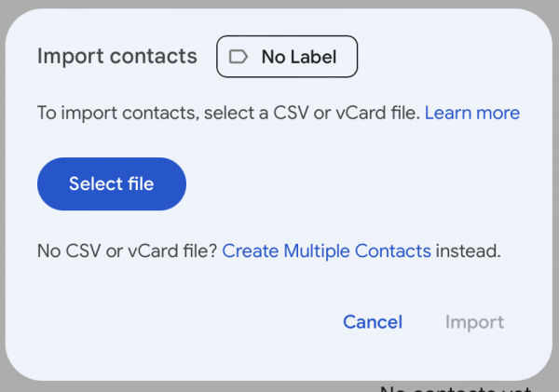Click the Import contacts dialog title
The width and height of the screenshot is (559, 392).
pyautogui.click(x=117, y=56)
